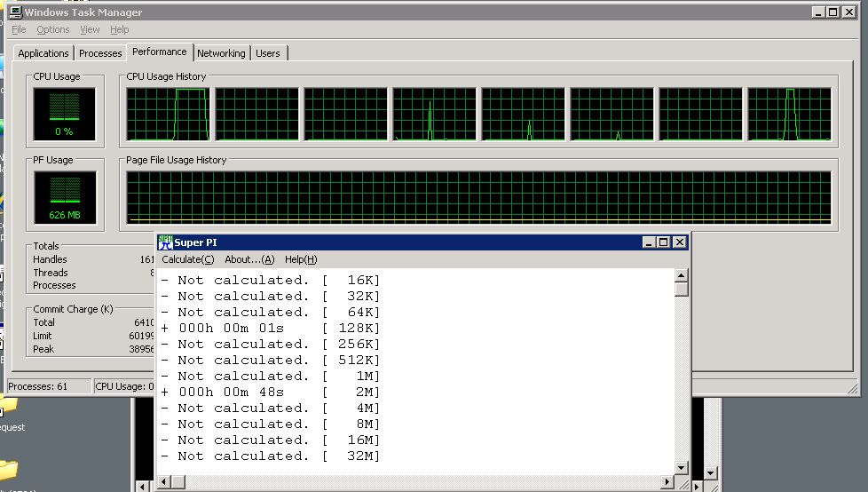
Task: Click the Commit Charge 'Peak' label
Action: tap(43, 349)
